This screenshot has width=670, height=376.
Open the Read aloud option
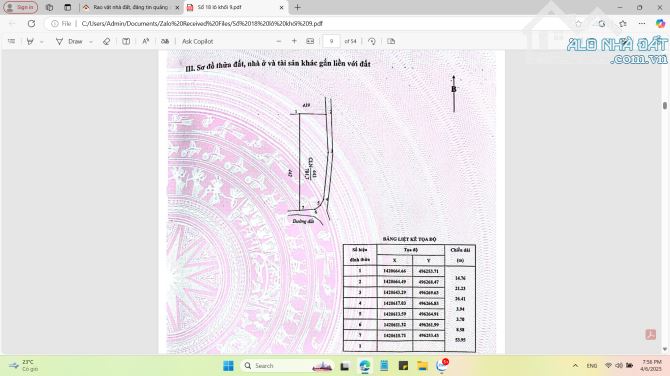pos(145,41)
